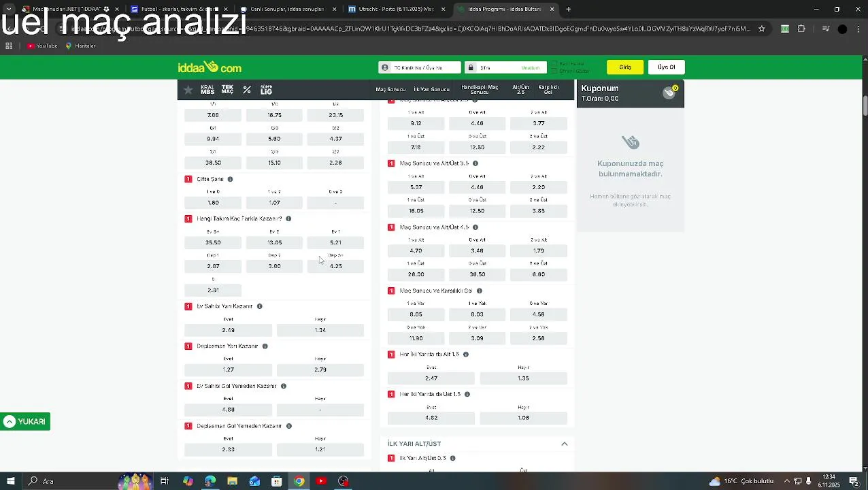The width and height of the screenshot is (868, 490).
Task: Select the Süper Lig filter icon
Action: [266, 90]
